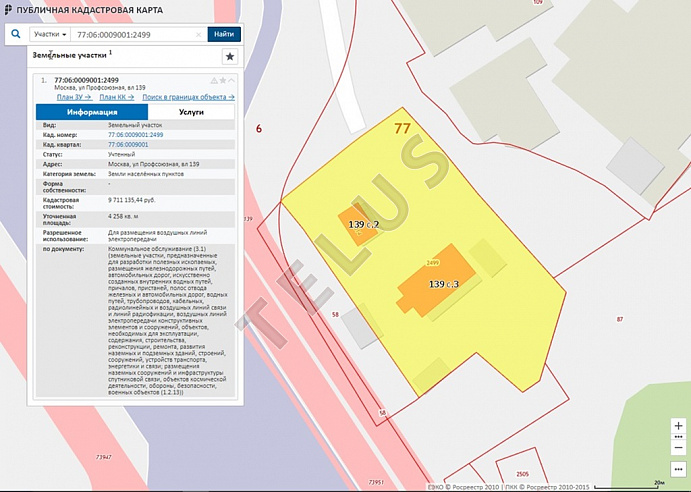
Task: Collapse the result card chevron
Action: point(231,80)
